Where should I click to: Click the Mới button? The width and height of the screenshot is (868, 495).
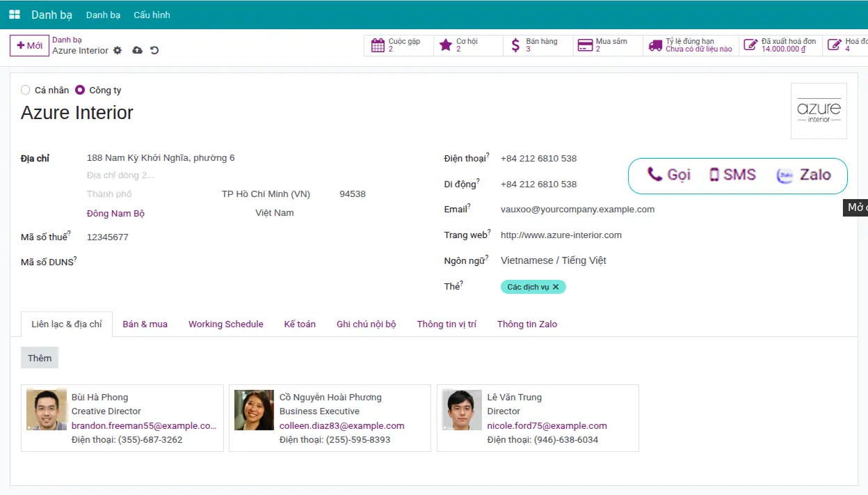coord(29,45)
